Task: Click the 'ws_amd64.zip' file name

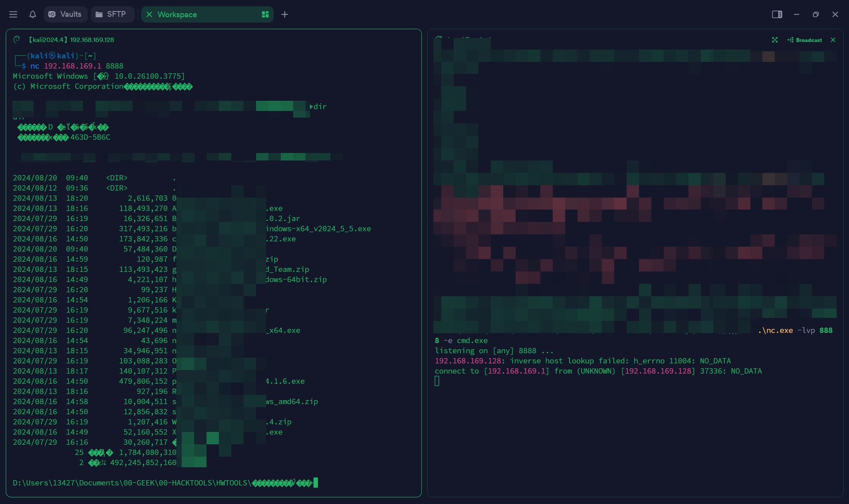Action: coord(292,401)
